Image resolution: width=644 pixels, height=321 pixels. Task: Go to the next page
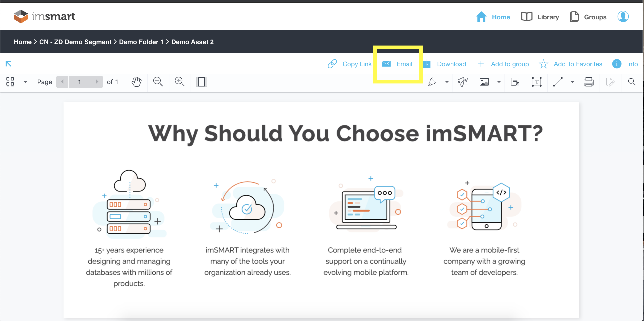97,82
